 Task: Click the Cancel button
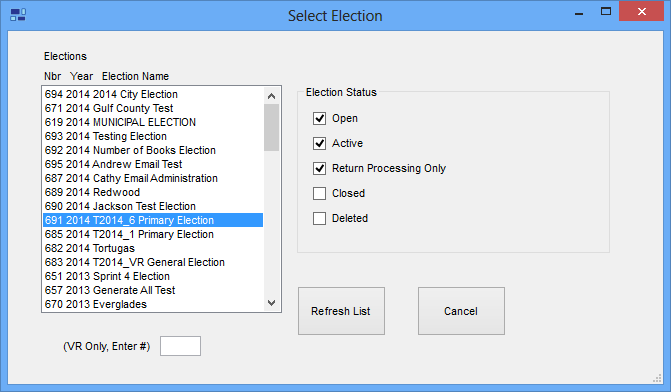click(461, 311)
